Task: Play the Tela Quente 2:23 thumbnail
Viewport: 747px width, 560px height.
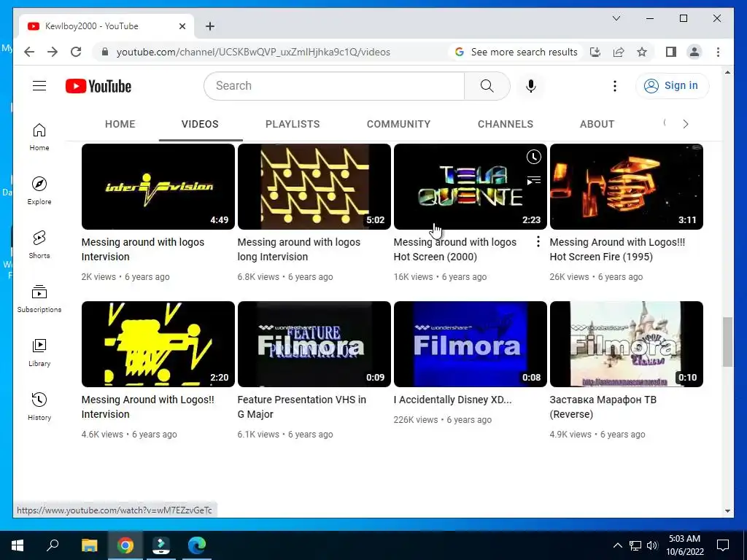Action: [471, 187]
